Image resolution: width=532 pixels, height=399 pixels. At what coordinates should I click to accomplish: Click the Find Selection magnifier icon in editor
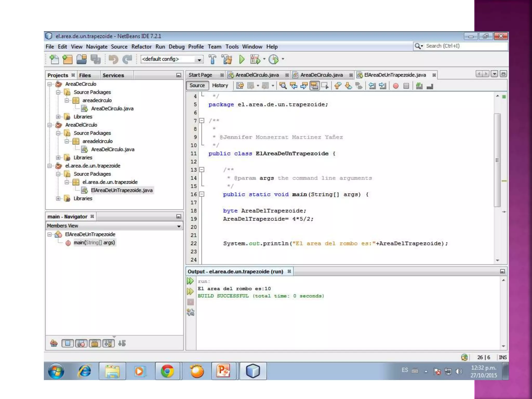point(283,86)
